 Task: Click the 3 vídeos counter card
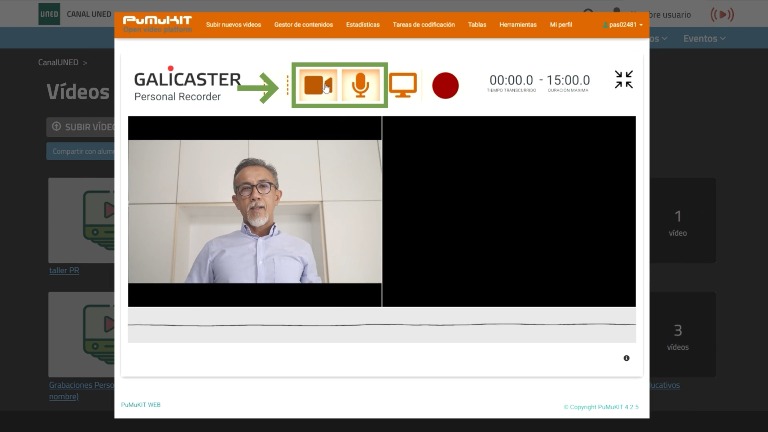(x=683, y=335)
